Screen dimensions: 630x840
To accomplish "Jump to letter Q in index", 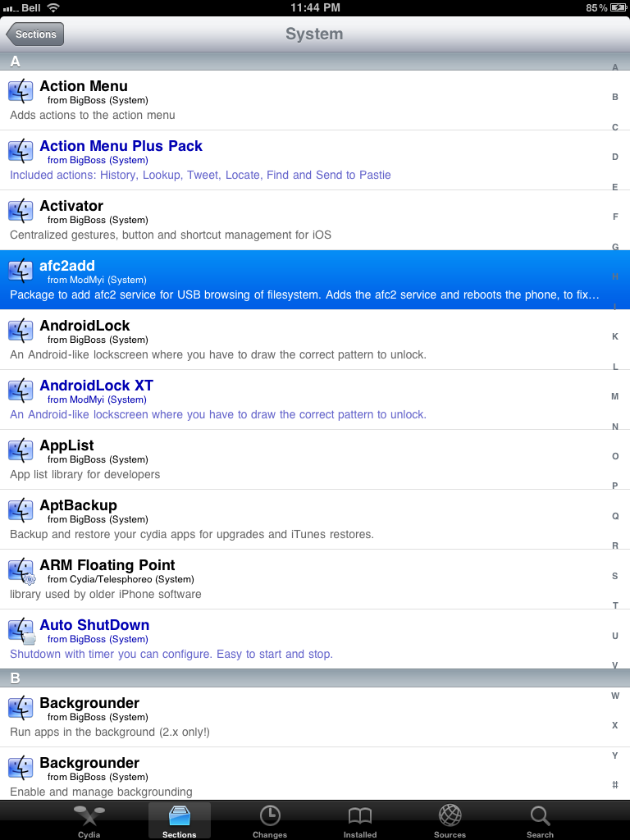I will coord(615,516).
